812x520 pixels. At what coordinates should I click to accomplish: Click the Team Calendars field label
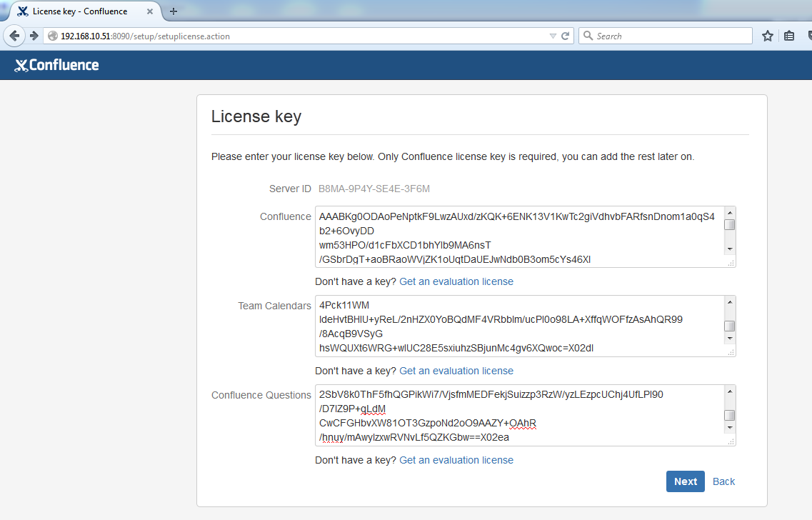point(274,306)
